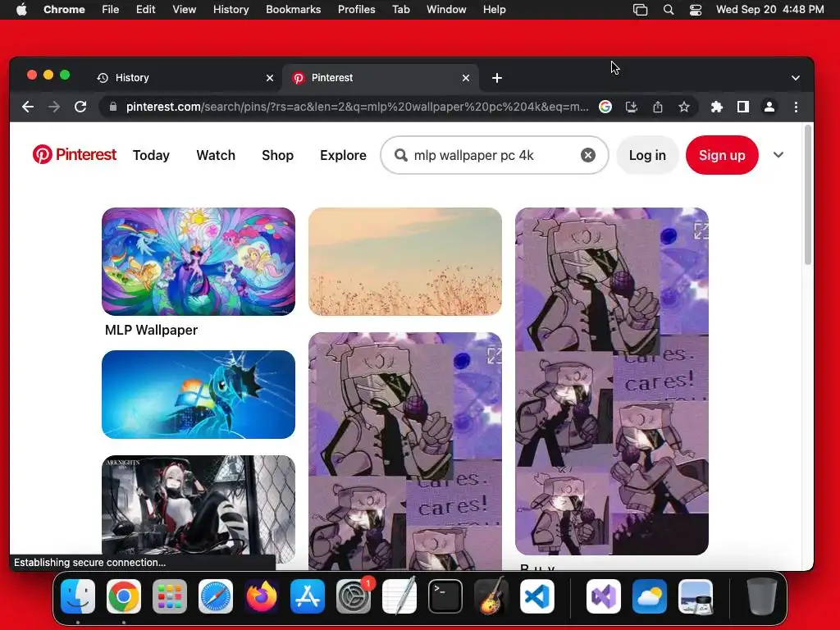Open the blue Windows pony wallpaper pin
The width and height of the screenshot is (840, 630).
click(199, 395)
